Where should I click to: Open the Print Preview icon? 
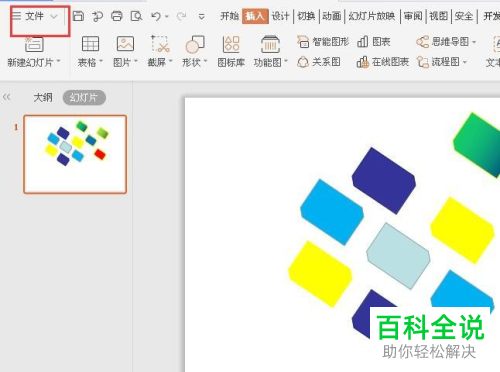[x=136, y=16]
